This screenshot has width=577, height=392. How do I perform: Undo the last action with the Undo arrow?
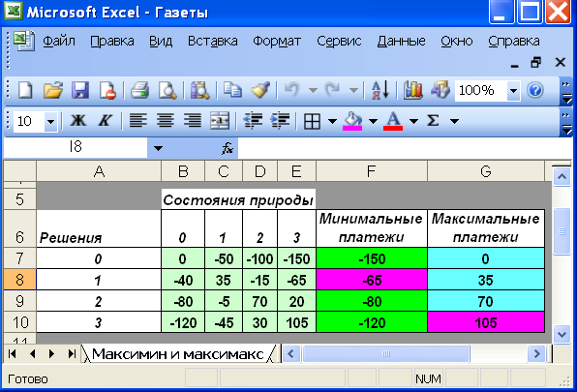292,90
